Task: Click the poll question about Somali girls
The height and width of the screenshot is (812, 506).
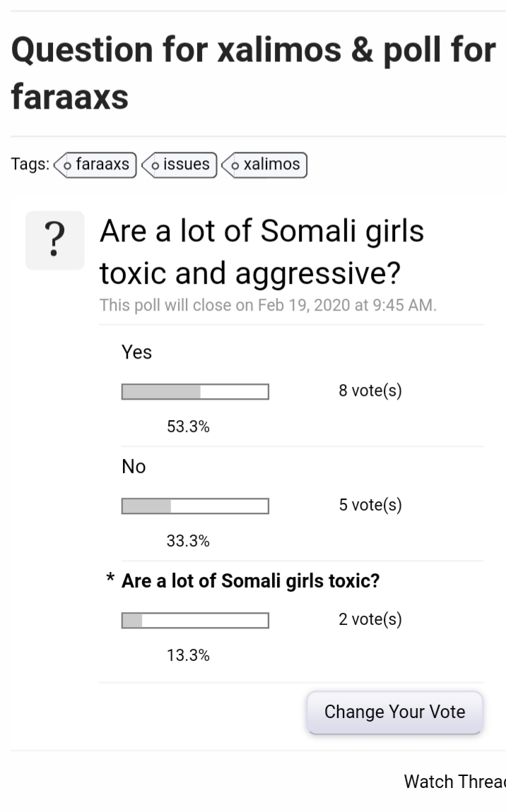Action: pyautogui.click(x=261, y=251)
